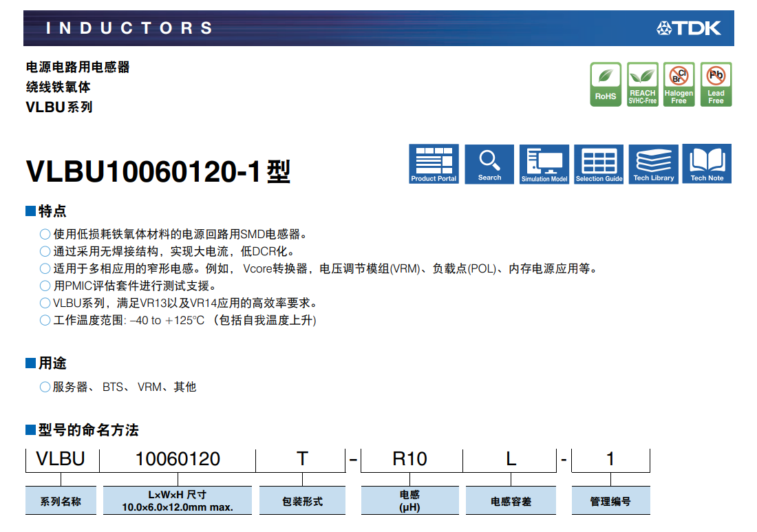Open the Selection Guide icon
Viewport: 757px width, 532px height.
(599, 164)
